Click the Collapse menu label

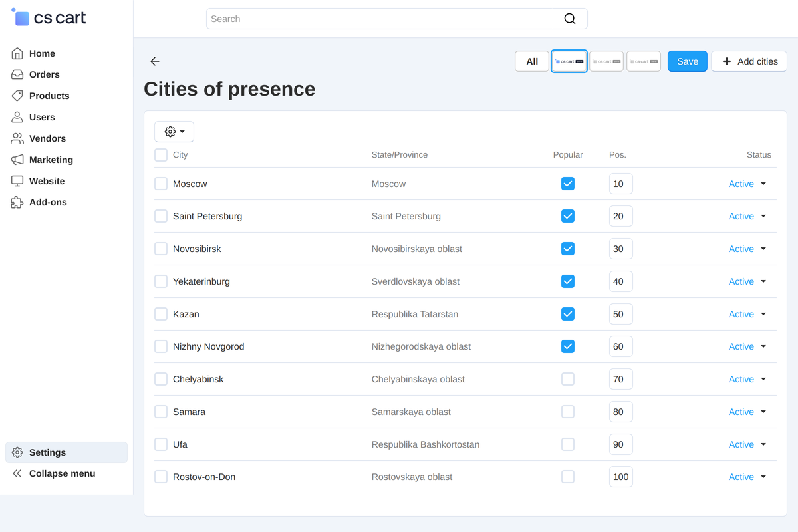click(x=63, y=473)
